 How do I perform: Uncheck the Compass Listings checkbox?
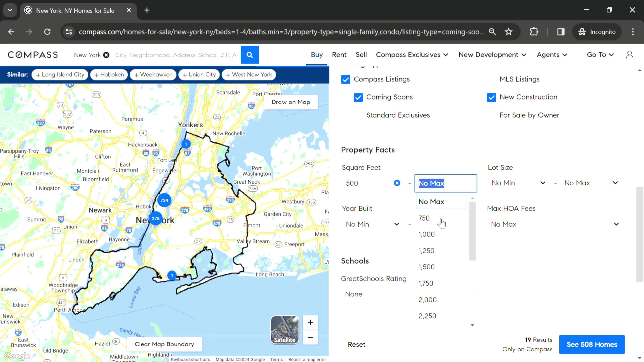345,79
